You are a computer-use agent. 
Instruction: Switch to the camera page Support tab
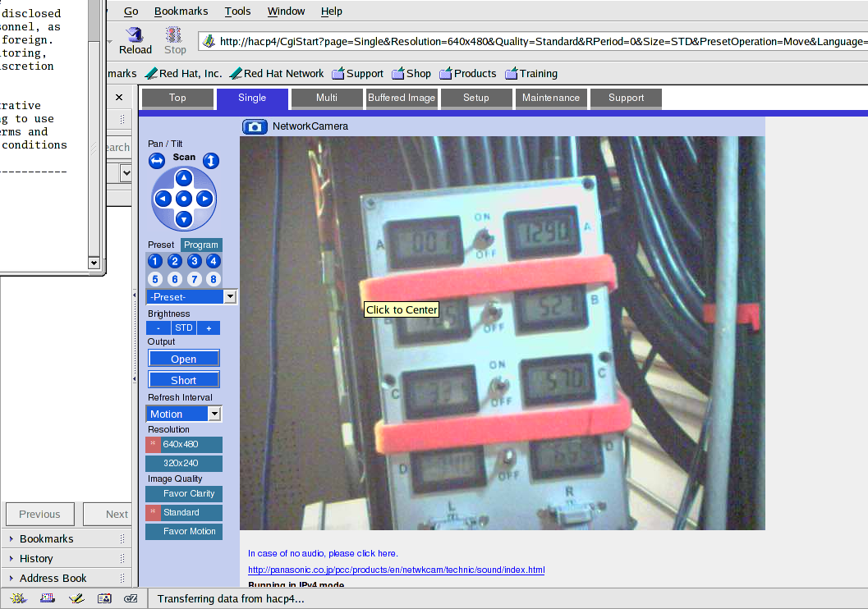tap(626, 98)
